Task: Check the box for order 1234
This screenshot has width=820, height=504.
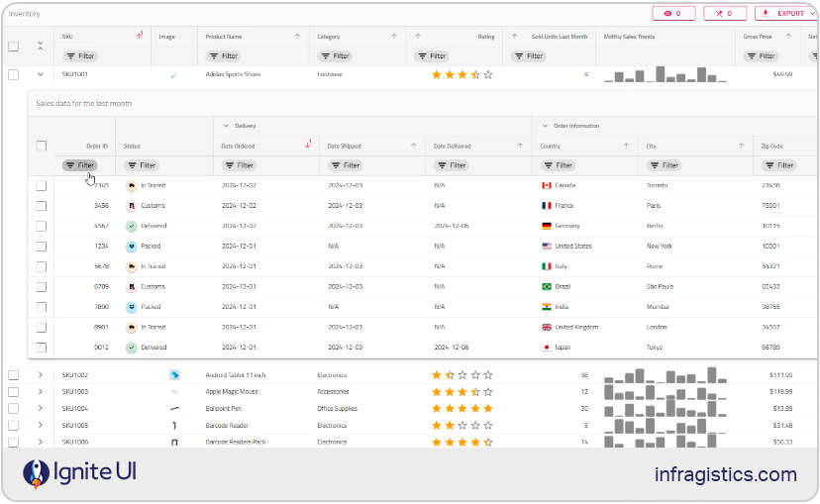Action: (x=42, y=246)
